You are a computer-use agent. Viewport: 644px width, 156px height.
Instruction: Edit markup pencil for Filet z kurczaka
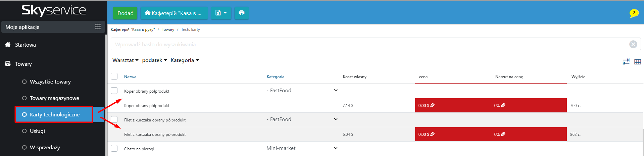tap(503, 134)
